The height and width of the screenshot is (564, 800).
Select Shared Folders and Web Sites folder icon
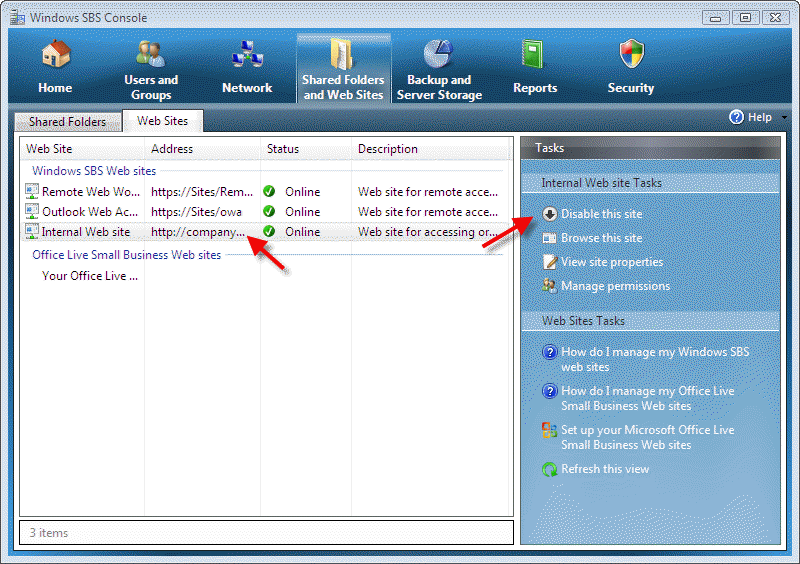(x=342, y=54)
